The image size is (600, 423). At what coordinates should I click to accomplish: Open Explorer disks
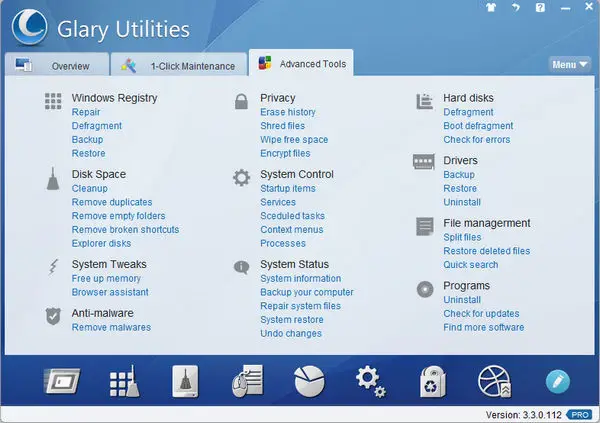(x=101, y=243)
